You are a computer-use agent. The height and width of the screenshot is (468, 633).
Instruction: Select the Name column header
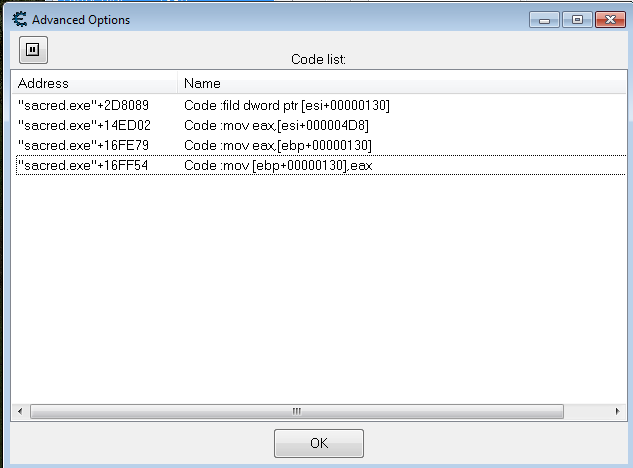pos(402,83)
